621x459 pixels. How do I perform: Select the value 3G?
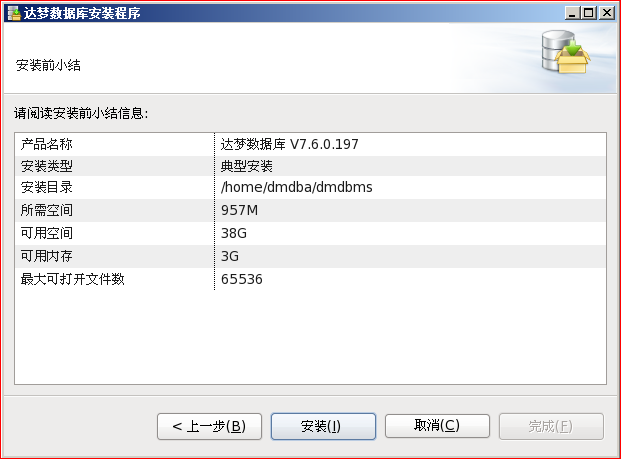[230, 256]
